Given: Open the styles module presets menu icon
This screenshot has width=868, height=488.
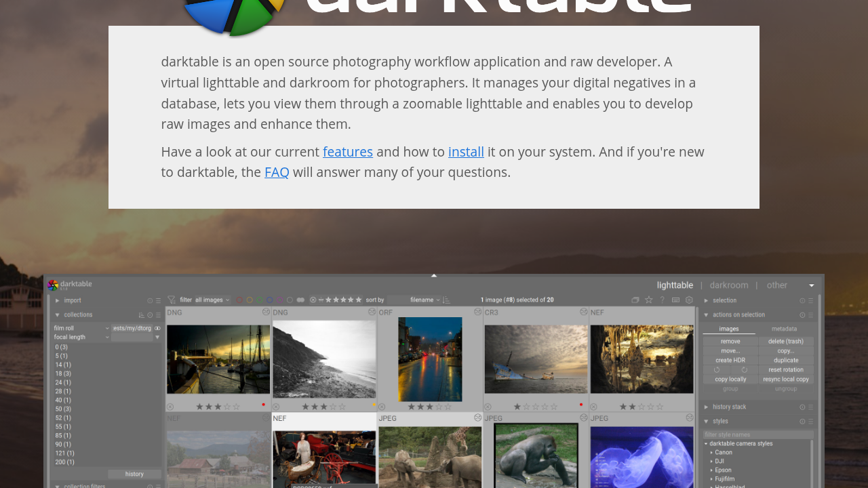Looking at the screenshot, I should (810, 422).
